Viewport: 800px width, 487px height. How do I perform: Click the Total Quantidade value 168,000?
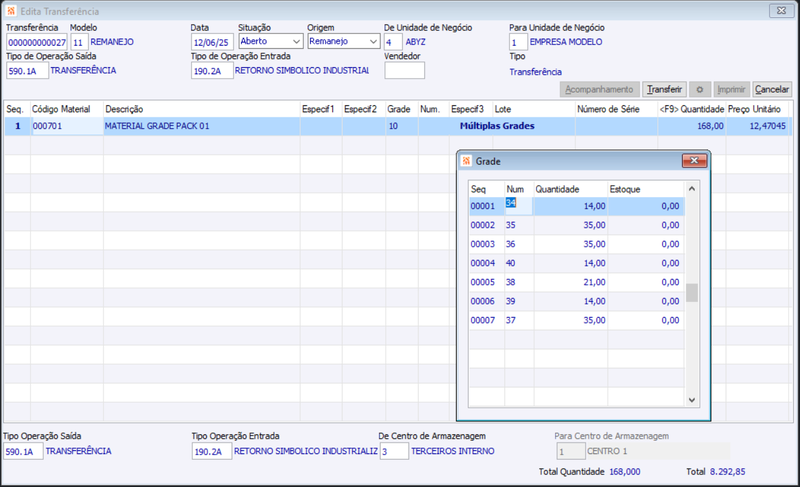[625, 472]
